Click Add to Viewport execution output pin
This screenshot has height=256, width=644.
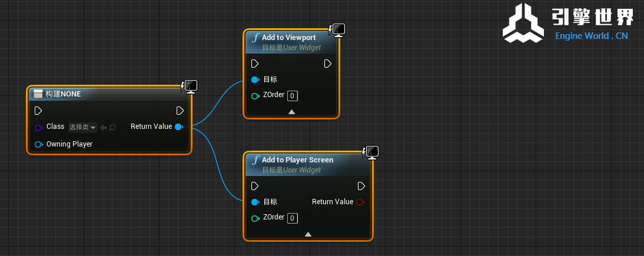[327, 64]
